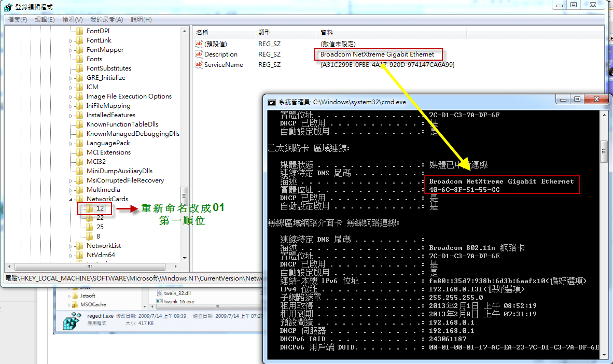The height and width of the screenshot is (364, 613).
Task: Select registry key 25 under NetworkCards
Action: pos(100,227)
